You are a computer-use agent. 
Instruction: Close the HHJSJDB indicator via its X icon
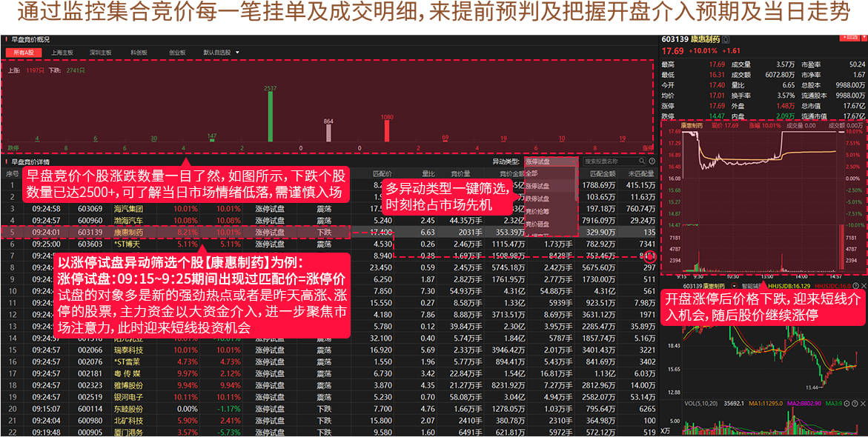(864, 286)
